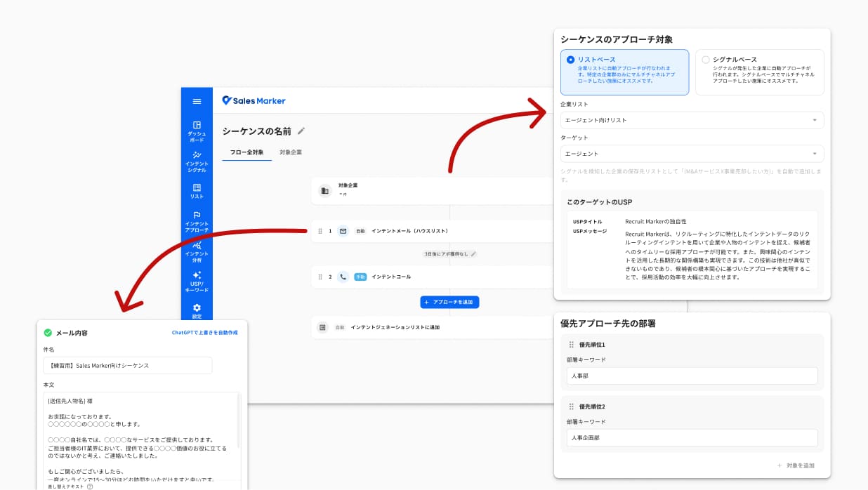Click ChatGPTで上書きを自動作成 link
Screen dimensions: 868x490
(x=205, y=333)
